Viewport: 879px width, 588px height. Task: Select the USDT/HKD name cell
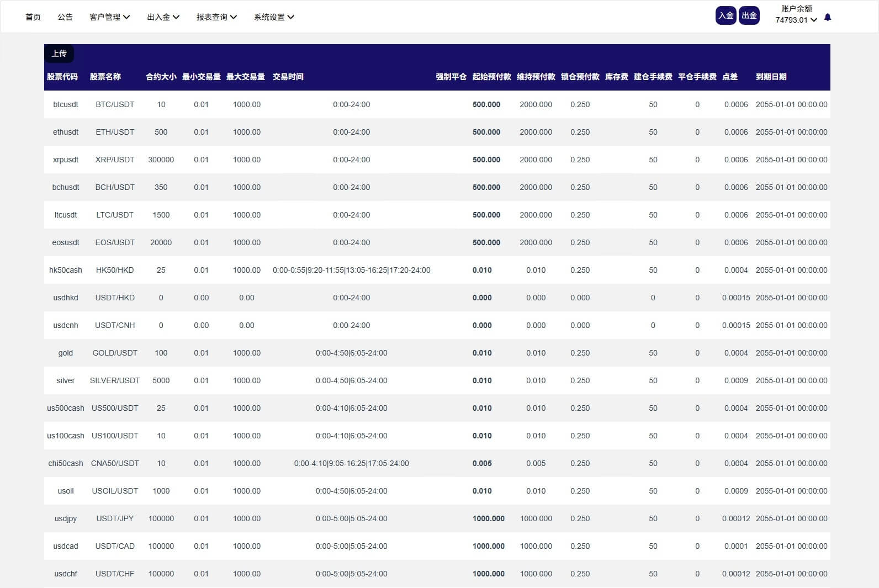(x=115, y=298)
